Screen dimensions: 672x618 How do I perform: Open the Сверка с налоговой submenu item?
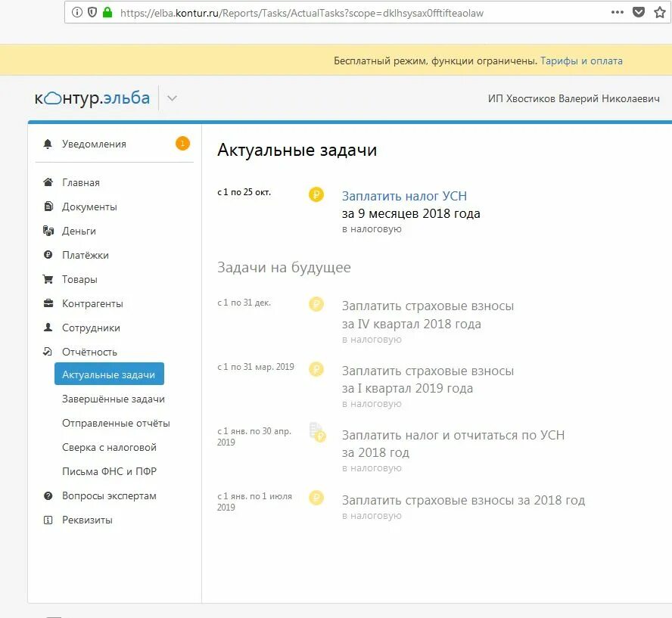coord(109,448)
